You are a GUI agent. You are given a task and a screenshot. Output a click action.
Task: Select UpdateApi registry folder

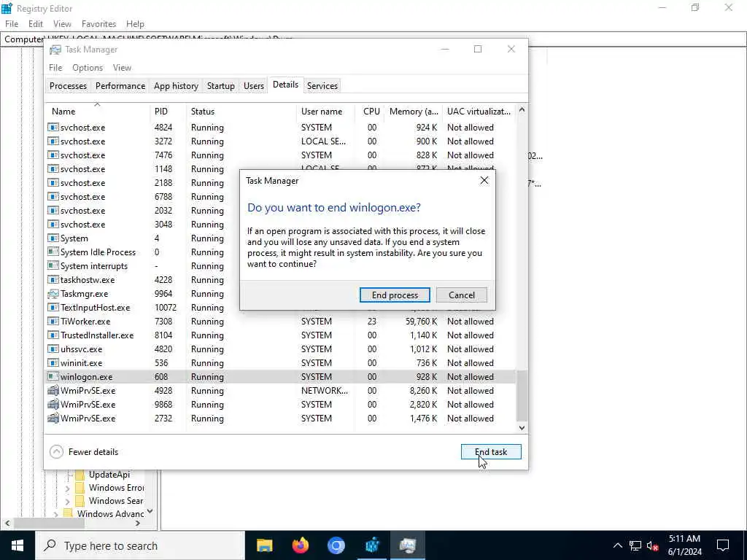(x=109, y=474)
